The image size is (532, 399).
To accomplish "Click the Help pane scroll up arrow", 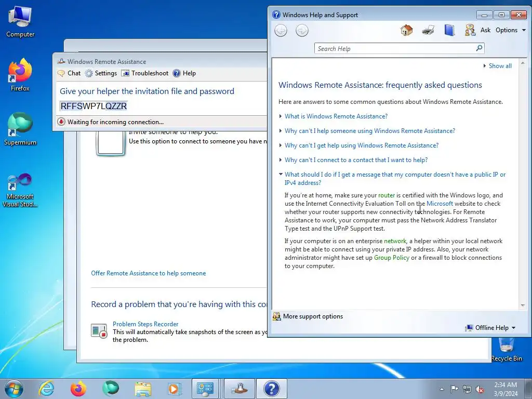I will (523, 63).
